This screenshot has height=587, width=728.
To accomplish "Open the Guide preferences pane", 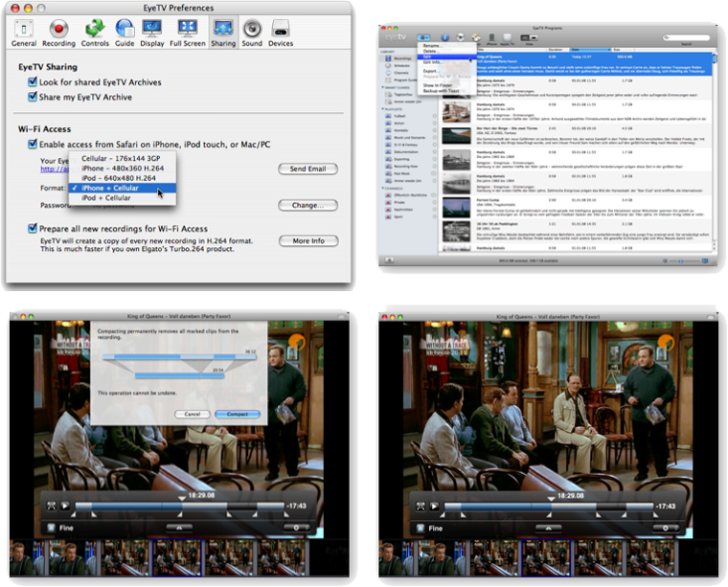I will [125, 33].
